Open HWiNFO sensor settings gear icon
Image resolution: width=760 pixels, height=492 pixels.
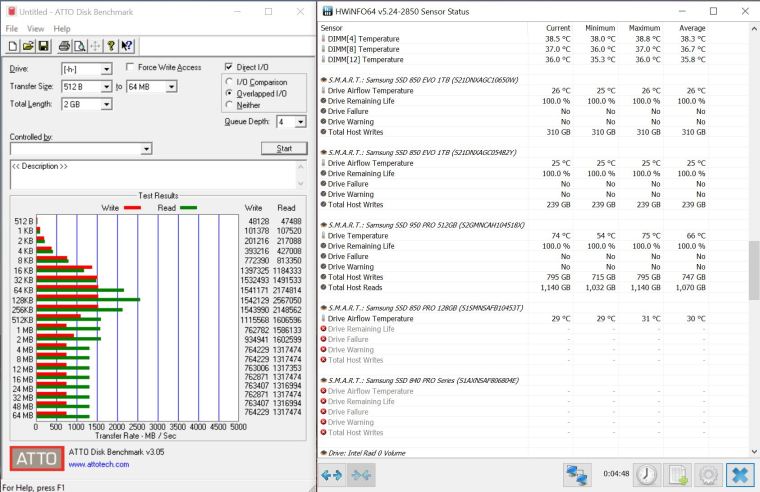pos(708,475)
